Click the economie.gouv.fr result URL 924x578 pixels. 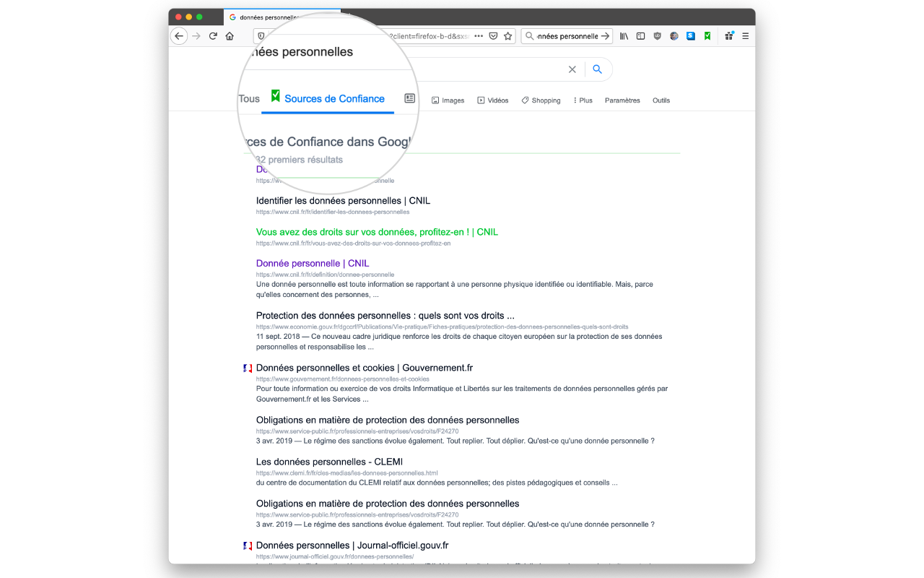(x=442, y=327)
